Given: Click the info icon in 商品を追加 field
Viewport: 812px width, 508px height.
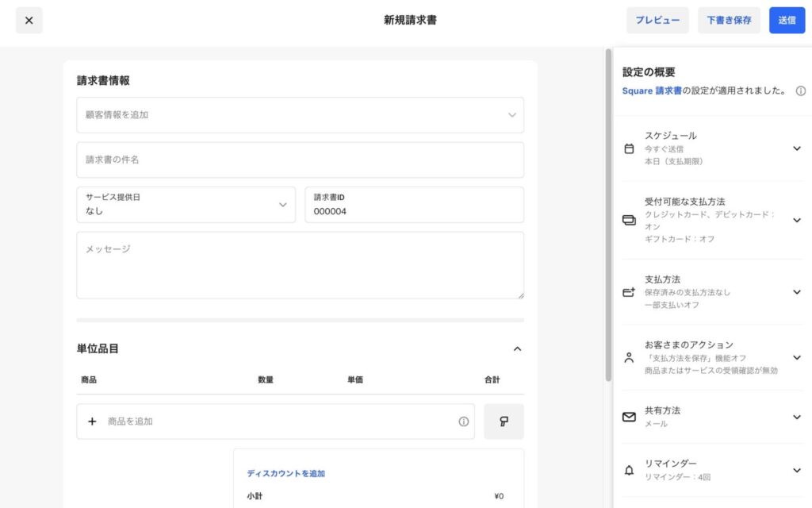Looking at the screenshot, I should tap(464, 421).
